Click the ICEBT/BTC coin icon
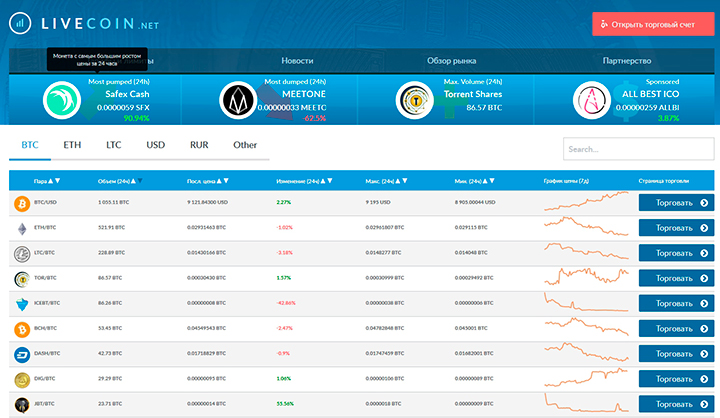This screenshot has height=418, width=720. tap(22, 304)
